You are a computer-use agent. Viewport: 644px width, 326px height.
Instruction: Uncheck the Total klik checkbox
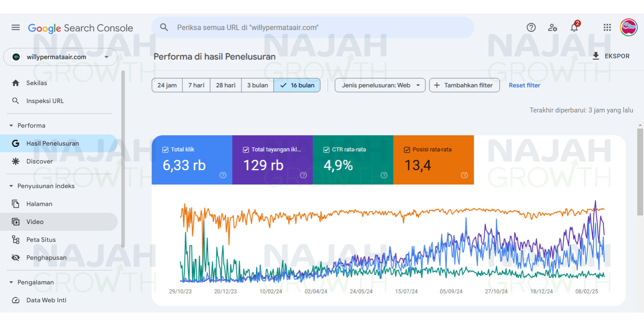(x=165, y=150)
